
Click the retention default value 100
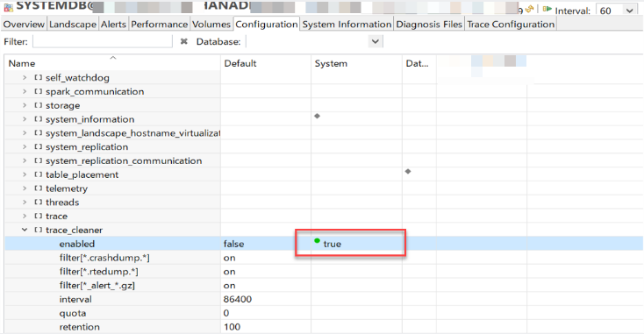point(232,327)
